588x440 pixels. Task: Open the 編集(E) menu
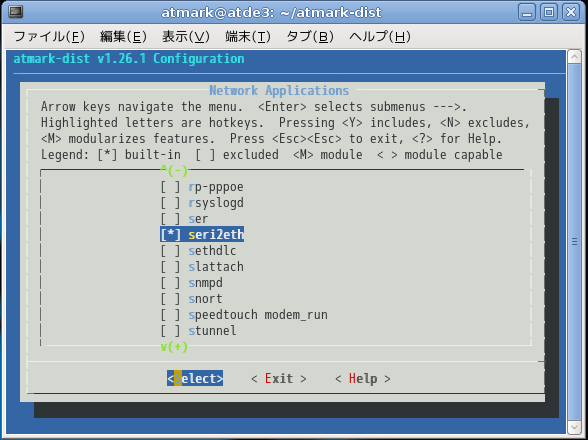click(x=123, y=36)
